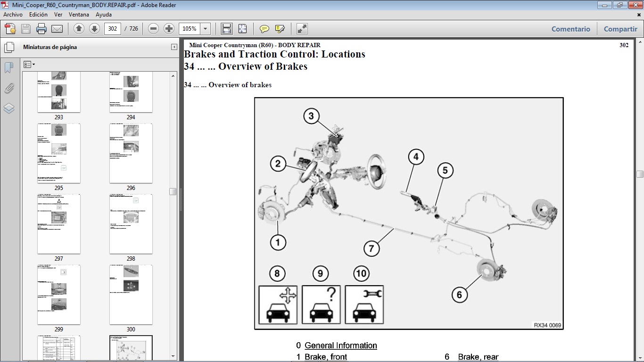644x362 pixels.
Task: Open the thumbnails panel options menu
Action: (x=29, y=64)
